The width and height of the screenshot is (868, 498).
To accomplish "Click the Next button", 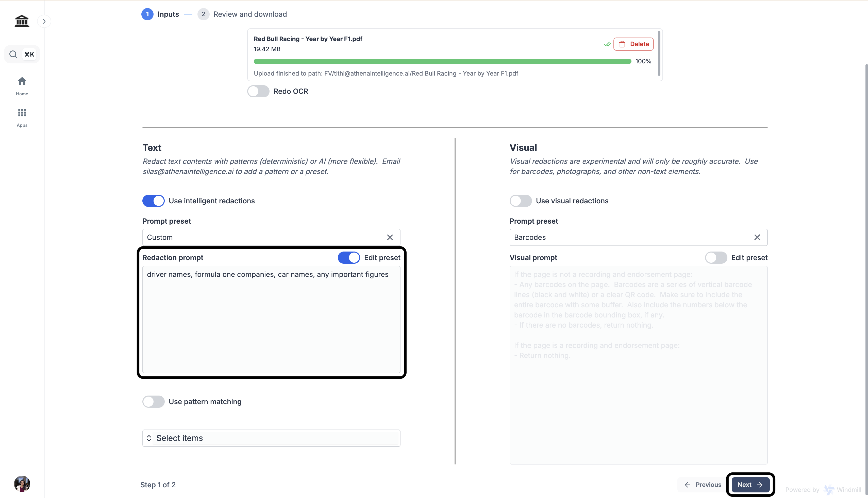I will (750, 484).
